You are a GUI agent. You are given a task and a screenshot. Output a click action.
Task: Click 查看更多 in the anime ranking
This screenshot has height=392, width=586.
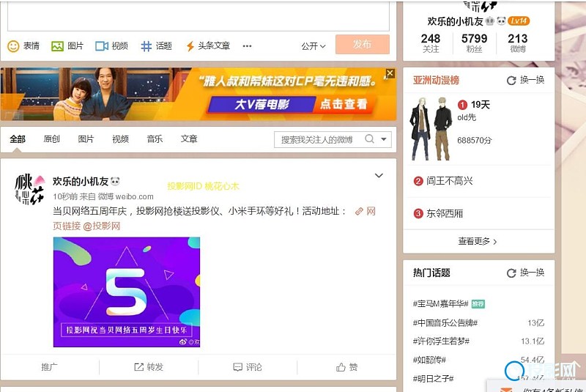tap(478, 241)
